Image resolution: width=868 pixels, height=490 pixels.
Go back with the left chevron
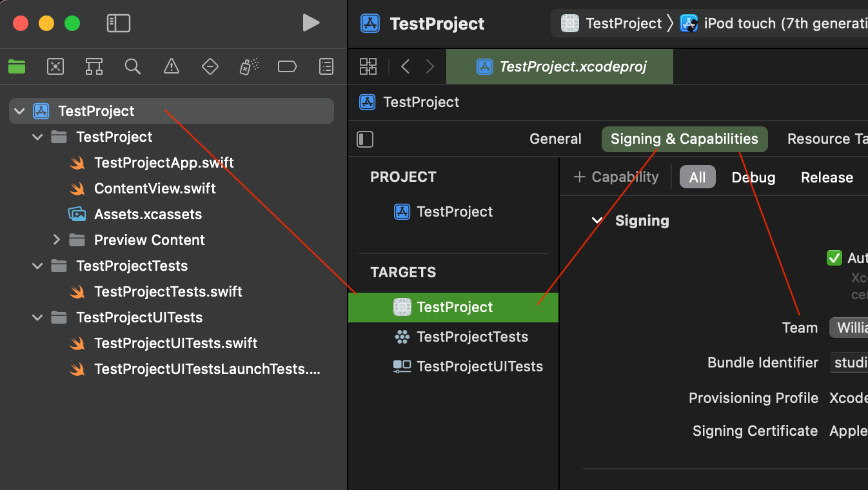405,66
